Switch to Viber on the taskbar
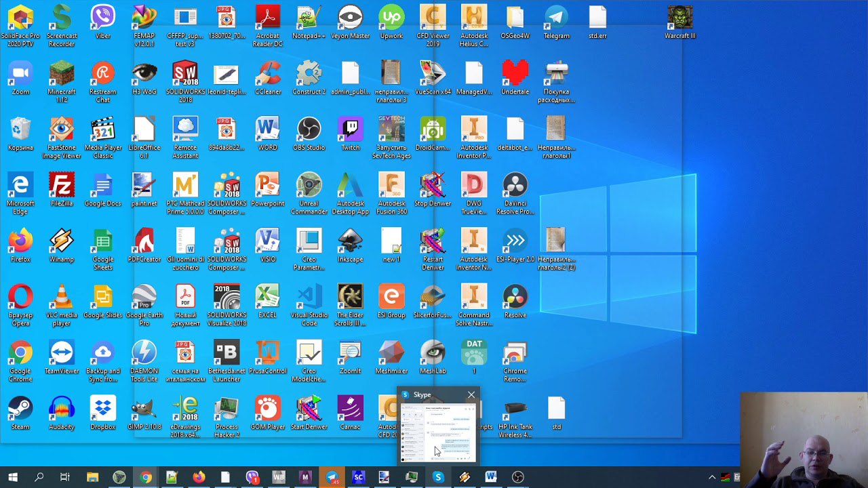 (252, 477)
